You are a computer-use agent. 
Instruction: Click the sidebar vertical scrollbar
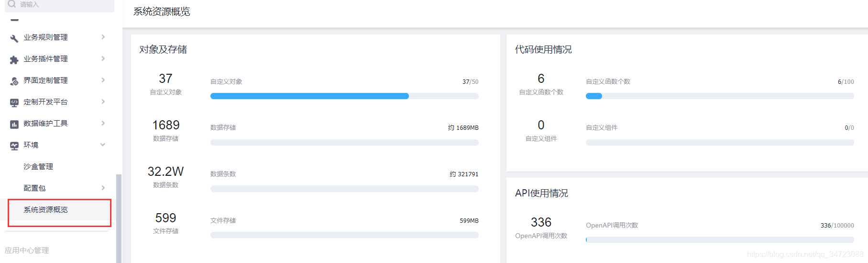[119, 218]
